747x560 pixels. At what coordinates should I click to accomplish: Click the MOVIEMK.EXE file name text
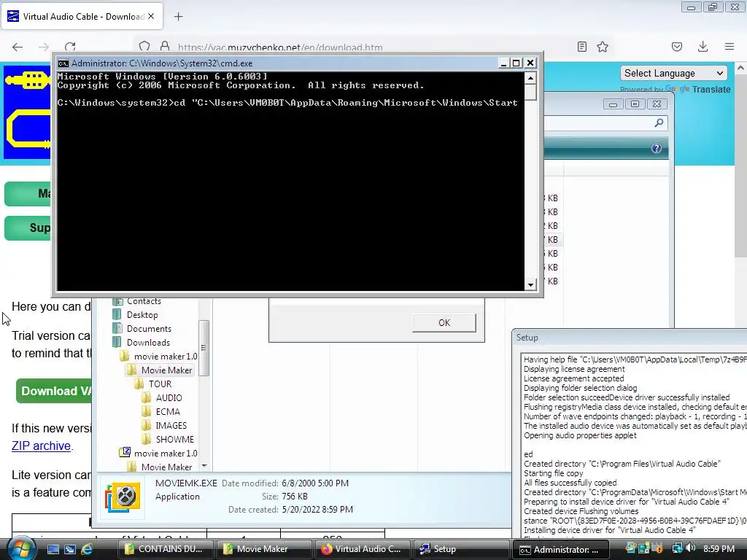(186, 483)
